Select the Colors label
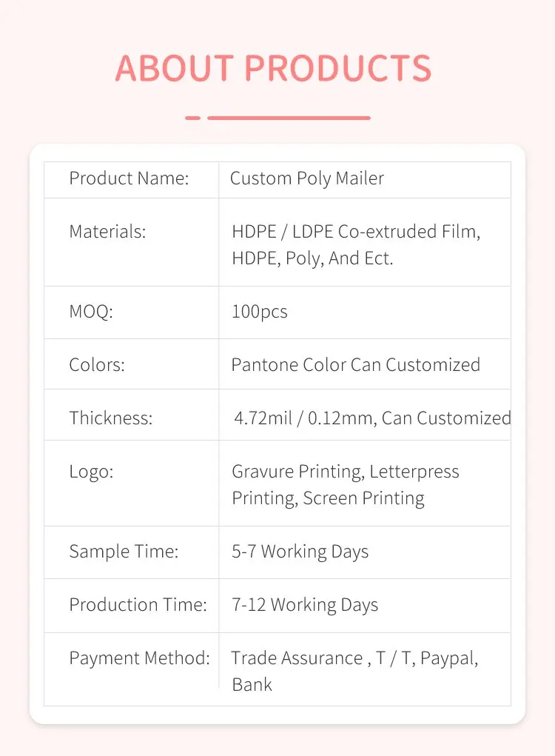This screenshot has height=756, width=555. click(x=97, y=365)
